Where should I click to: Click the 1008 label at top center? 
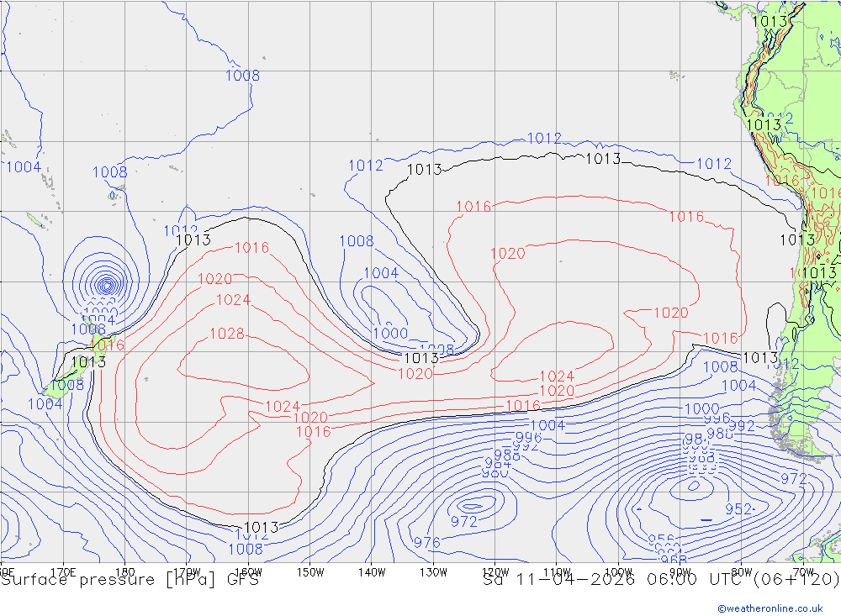pos(242,76)
